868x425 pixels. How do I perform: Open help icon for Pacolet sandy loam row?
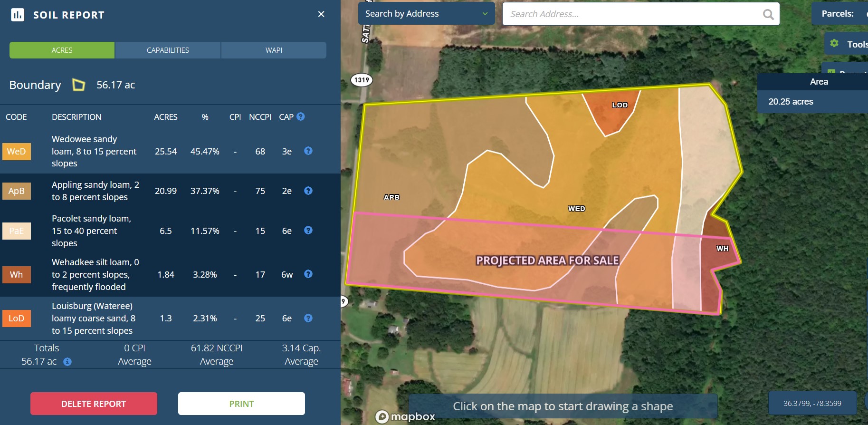pyautogui.click(x=308, y=230)
